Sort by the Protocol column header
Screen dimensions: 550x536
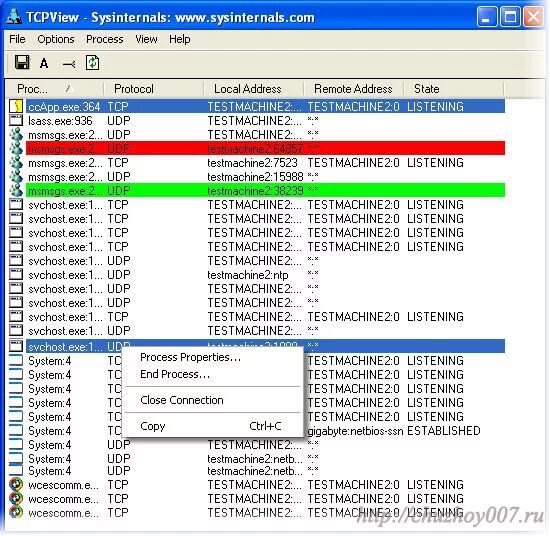[x=154, y=89]
